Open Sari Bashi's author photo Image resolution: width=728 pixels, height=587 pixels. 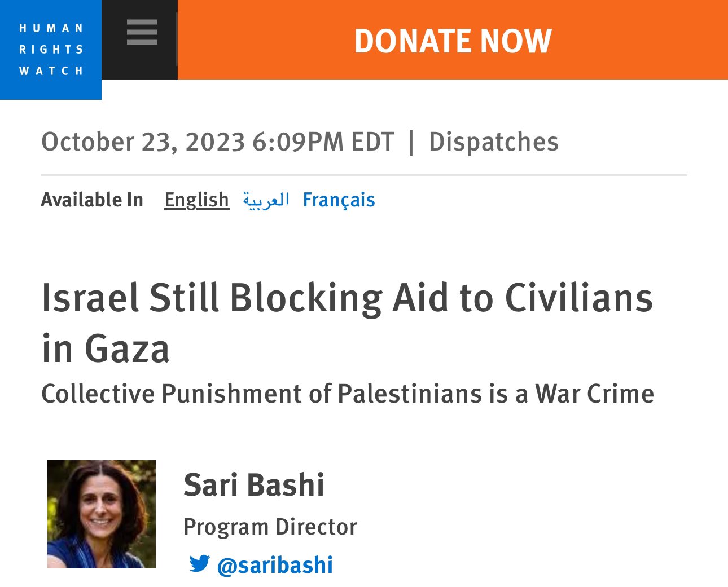pos(102,514)
